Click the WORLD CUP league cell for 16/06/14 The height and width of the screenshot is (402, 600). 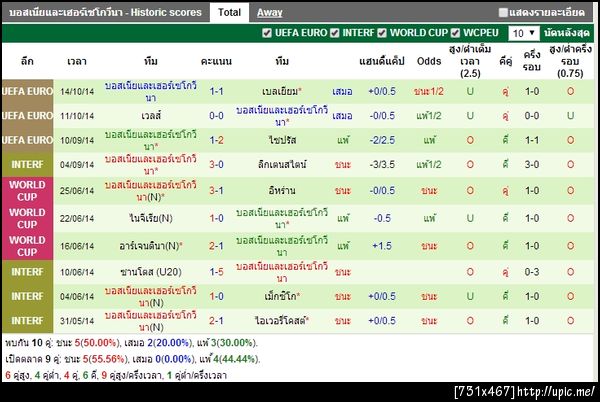[27, 246]
